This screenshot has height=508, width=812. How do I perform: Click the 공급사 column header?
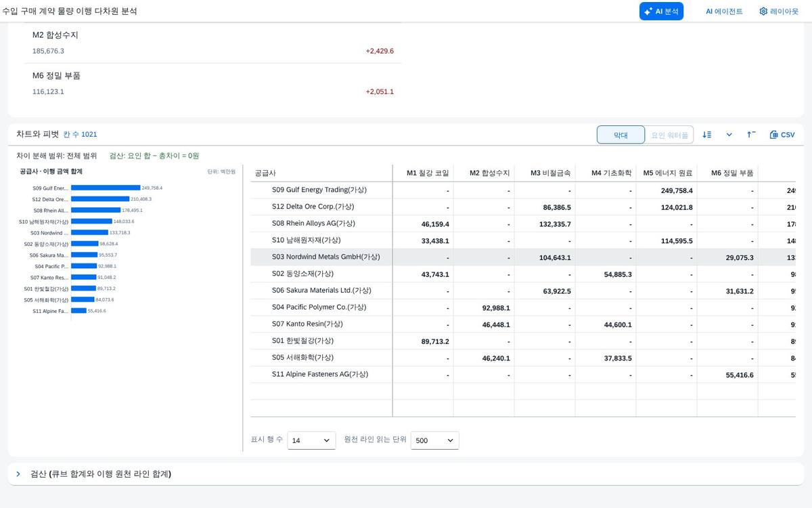[x=321, y=173]
